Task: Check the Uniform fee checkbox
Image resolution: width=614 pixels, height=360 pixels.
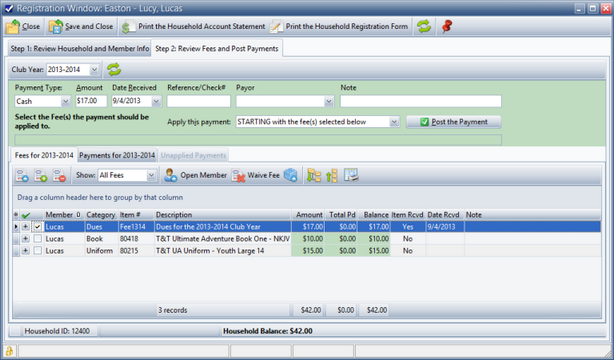Action: tap(38, 251)
